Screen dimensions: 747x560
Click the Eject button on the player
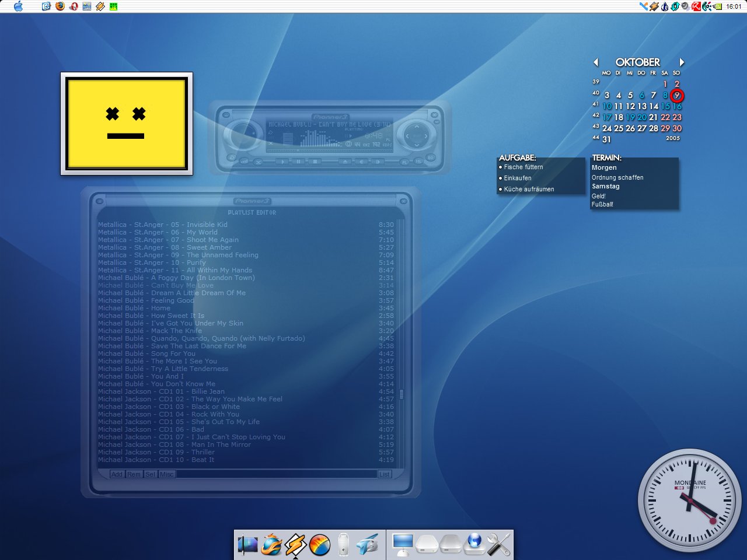point(345,162)
